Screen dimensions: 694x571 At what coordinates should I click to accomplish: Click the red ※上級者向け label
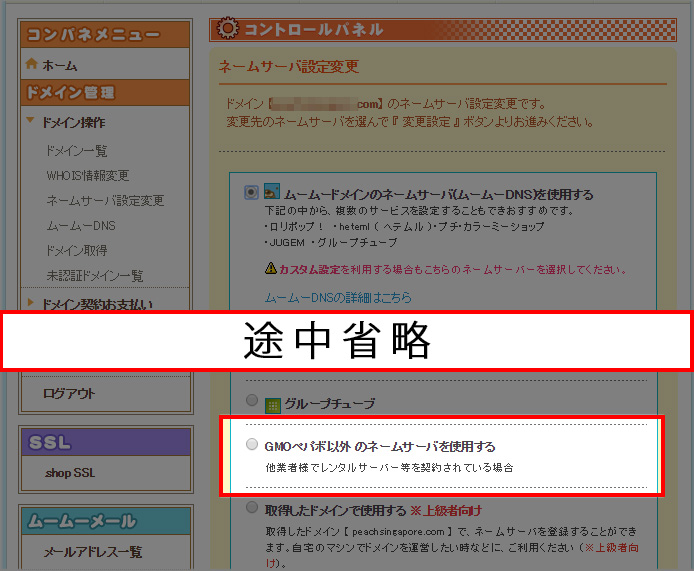click(x=445, y=510)
